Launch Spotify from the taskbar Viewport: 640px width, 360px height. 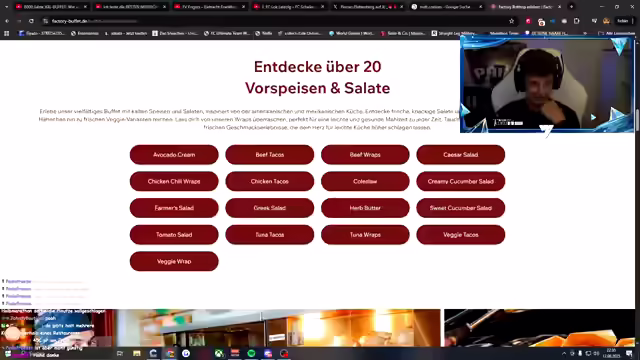(x=251, y=353)
